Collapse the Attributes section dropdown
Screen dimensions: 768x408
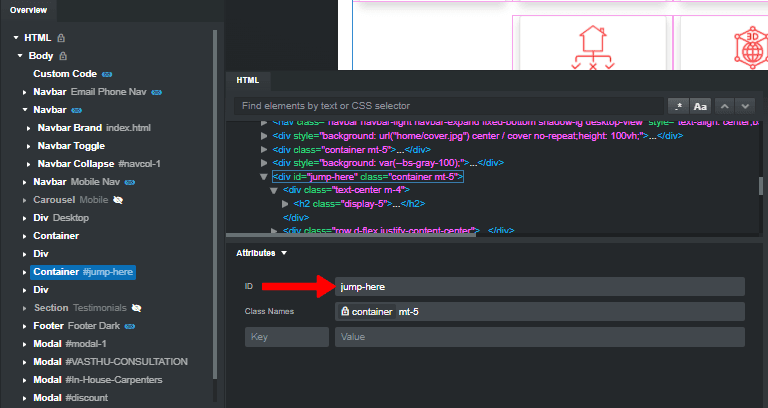pyautogui.click(x=284, y=254)
